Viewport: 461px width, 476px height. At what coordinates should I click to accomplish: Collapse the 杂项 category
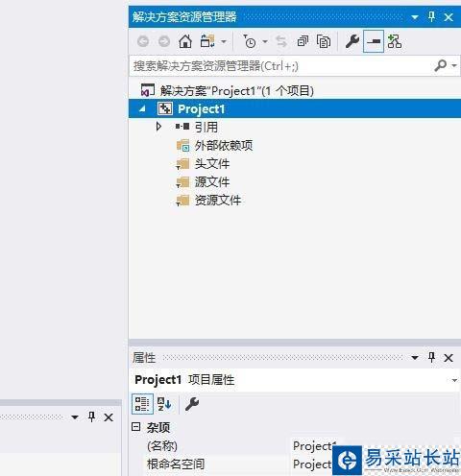click(136, 427)
